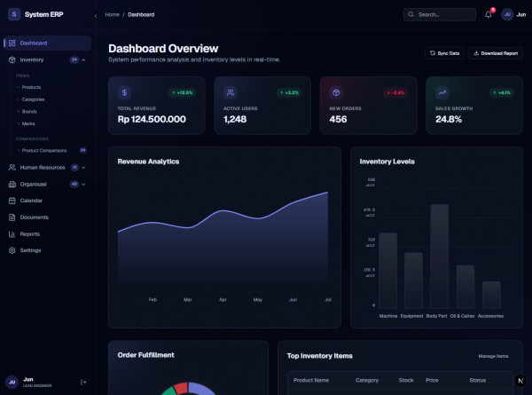Click the Product Name column header
The height and width of the screenshot is (395, 532).
click(x=311, y=381)
